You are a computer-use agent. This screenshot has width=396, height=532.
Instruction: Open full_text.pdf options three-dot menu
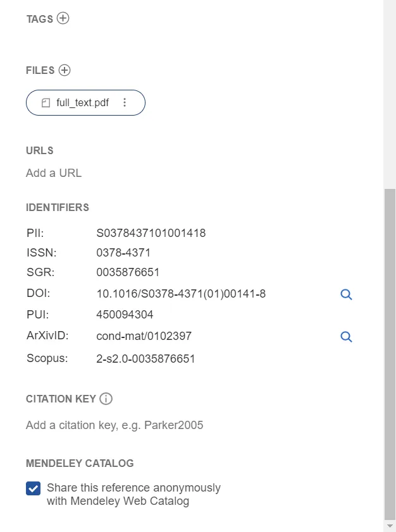click(x=125, y=103)
